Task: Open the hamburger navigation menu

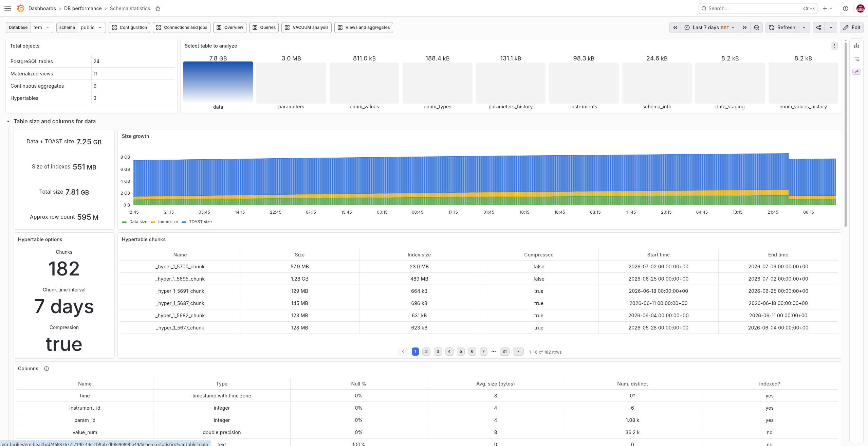Action: [x=8, y=8]
